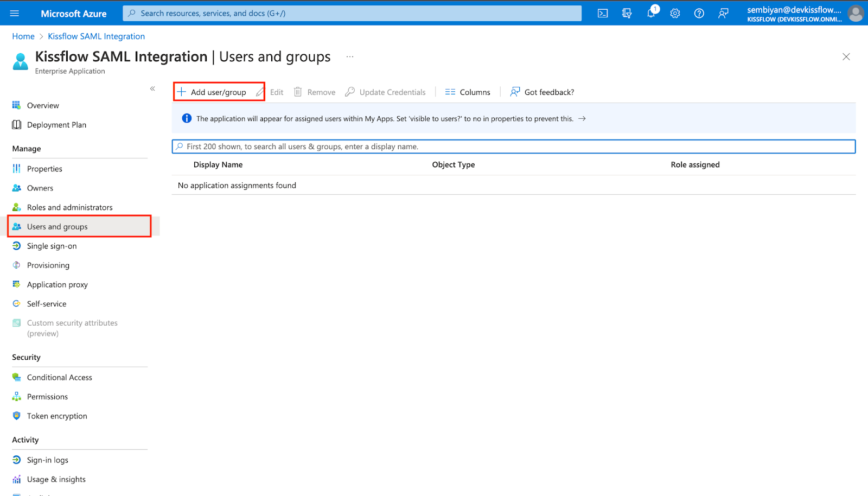Image resolution: width=868 pixels, height=496 pixels.
Task: Open the Columns chooser
Action: (x=468, y=92)
